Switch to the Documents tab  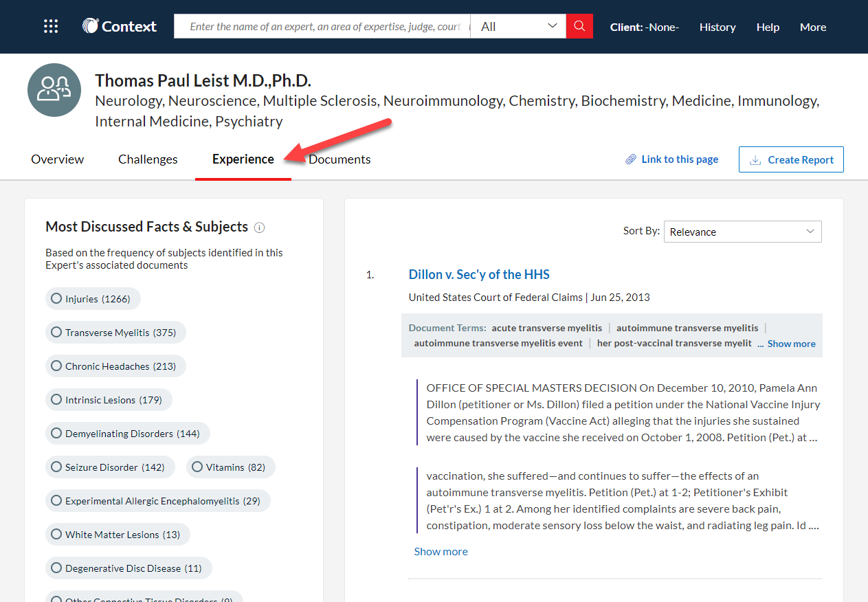[340, 159]
